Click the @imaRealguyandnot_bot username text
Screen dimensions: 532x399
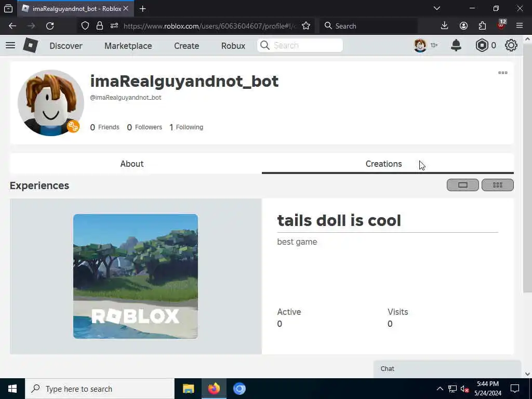tap(126, 98)
